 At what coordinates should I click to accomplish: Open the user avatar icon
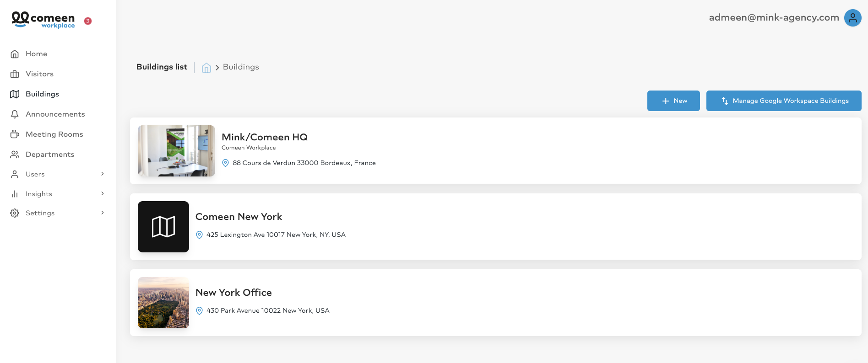(x=852, y=18)
